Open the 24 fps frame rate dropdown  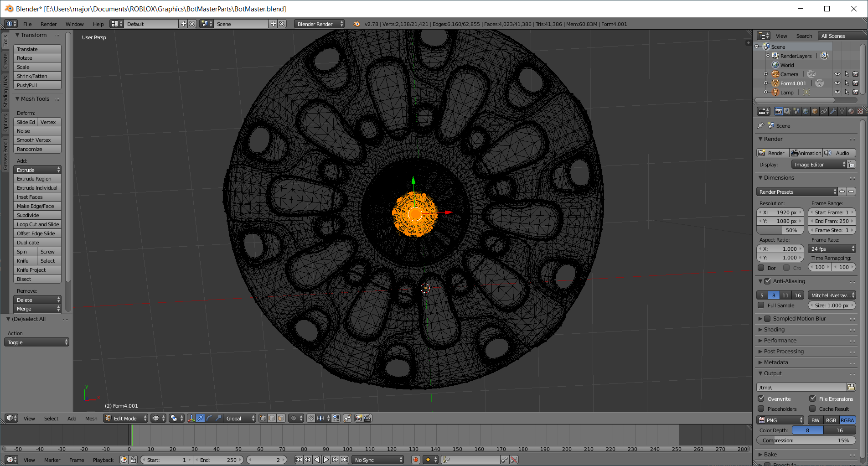[x=832, y=249]
